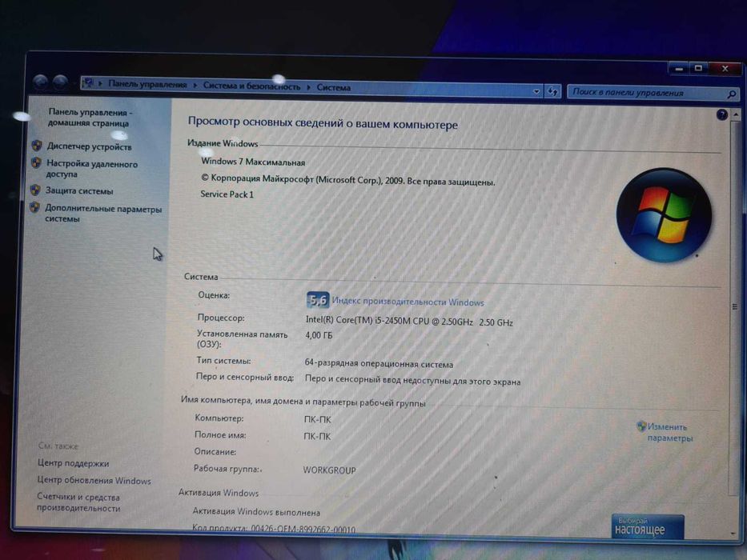The height and width of the screenshot is (560, 747).
Task: Select the Система breadcrumb segment
Action: point(334,88)
